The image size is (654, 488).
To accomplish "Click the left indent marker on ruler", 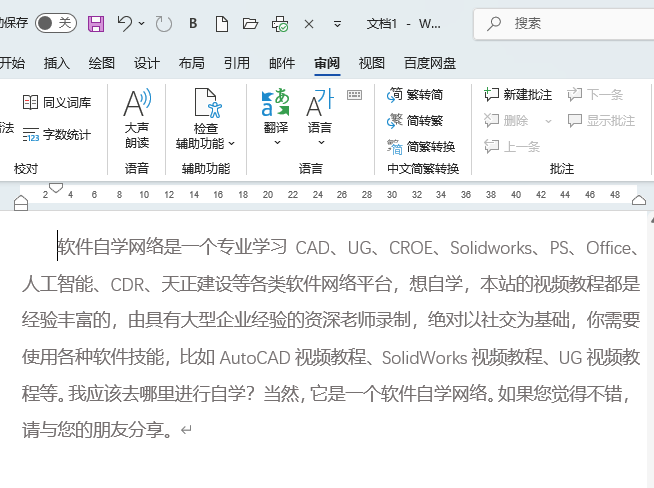I will click(x=21, y=203).
